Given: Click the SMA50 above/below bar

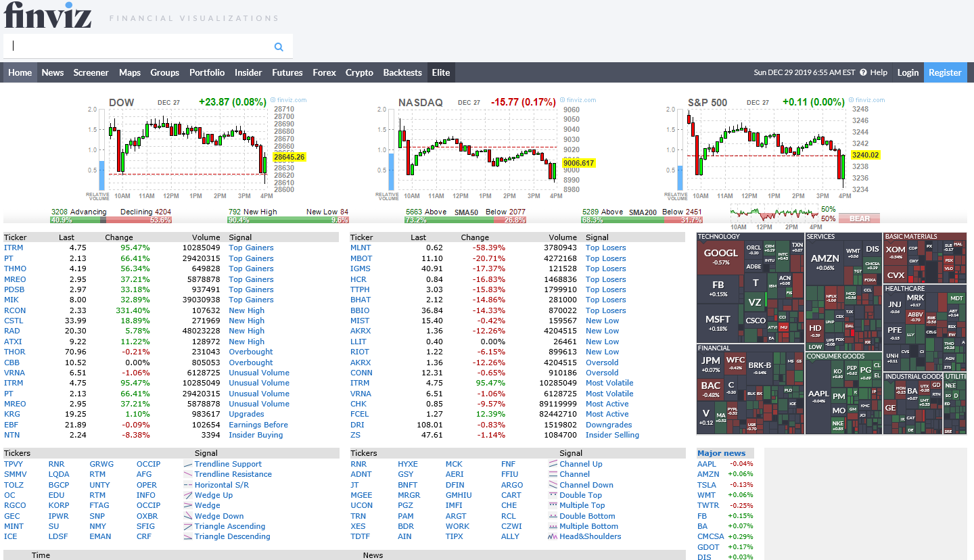Looking at the screenshot, I should (x=465, y=220).
